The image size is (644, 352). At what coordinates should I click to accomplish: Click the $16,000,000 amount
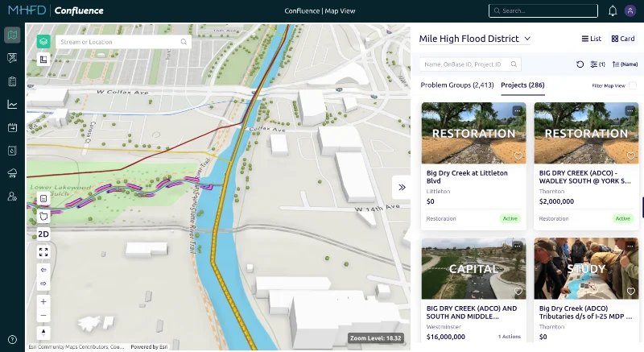click(446, 337)
